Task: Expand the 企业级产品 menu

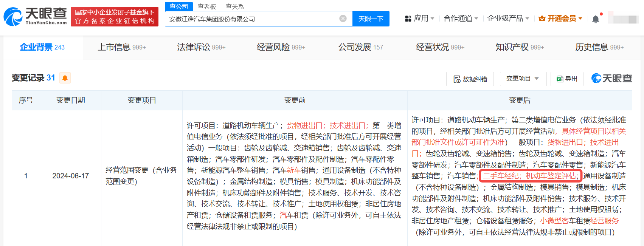Action: (x=508, y=19)
